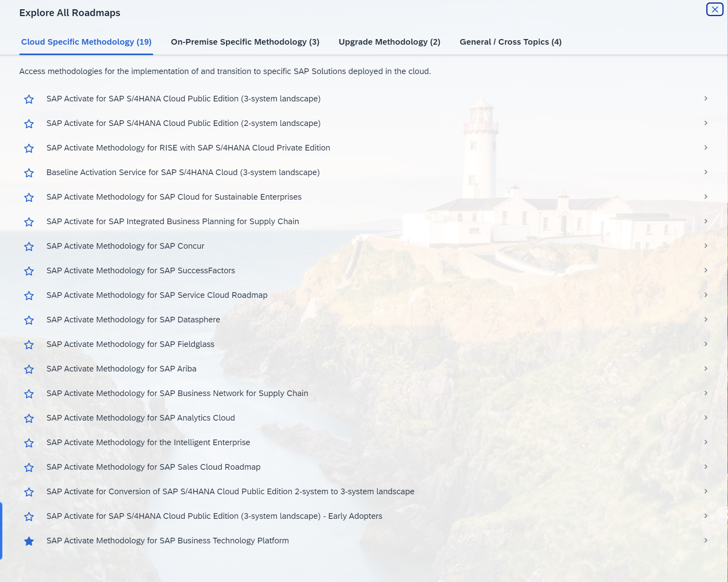Image resolution: width=728 pixels, height=582 pixels.
Task: Click arrow on SAP Service Cloud Roadmap row
Action: (706, 295)
